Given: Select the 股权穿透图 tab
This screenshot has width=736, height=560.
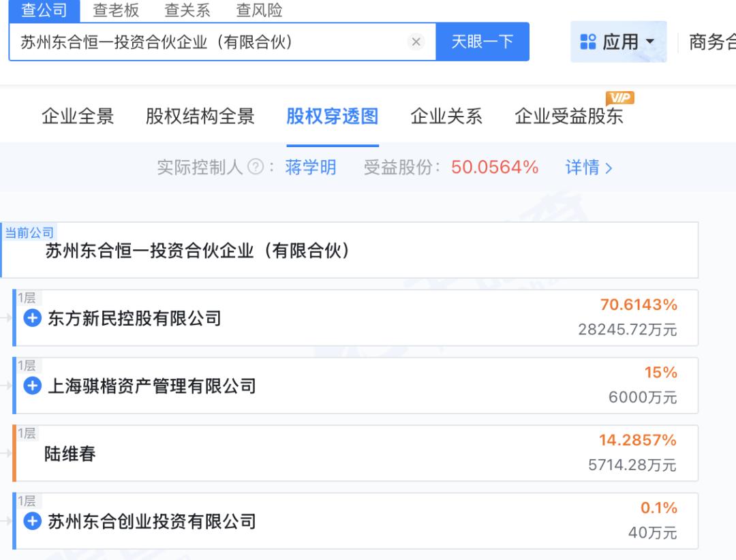Looking at the screenshot, I should point(333,116).
